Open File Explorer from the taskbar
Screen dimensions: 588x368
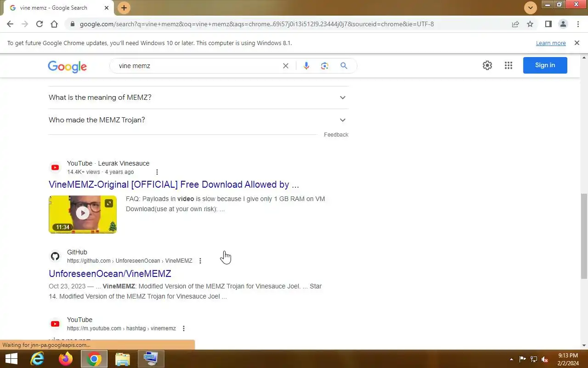(x=123, y=359)
